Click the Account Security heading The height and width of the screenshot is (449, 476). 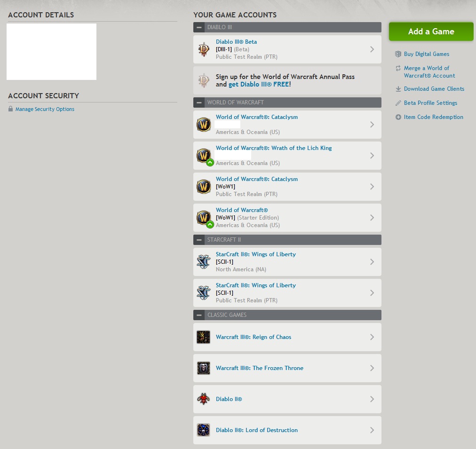43,96
